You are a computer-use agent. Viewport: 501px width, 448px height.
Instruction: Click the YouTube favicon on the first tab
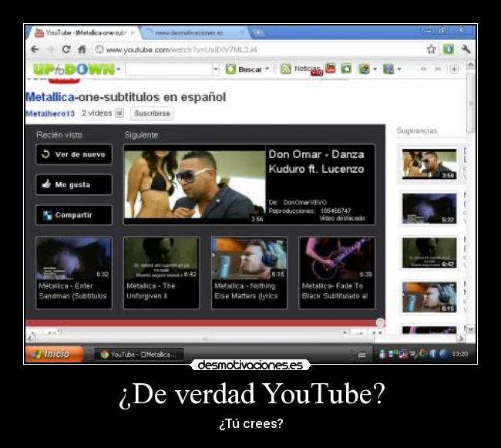[39, 32]
